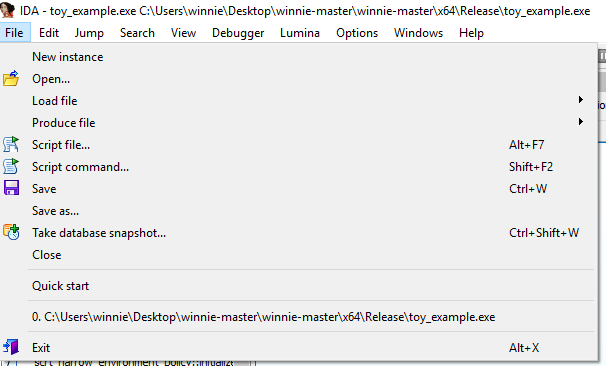Viewport: 606px width, 366px height.
Task: Click the Open folder icon
Action: (x=11, y=78)
